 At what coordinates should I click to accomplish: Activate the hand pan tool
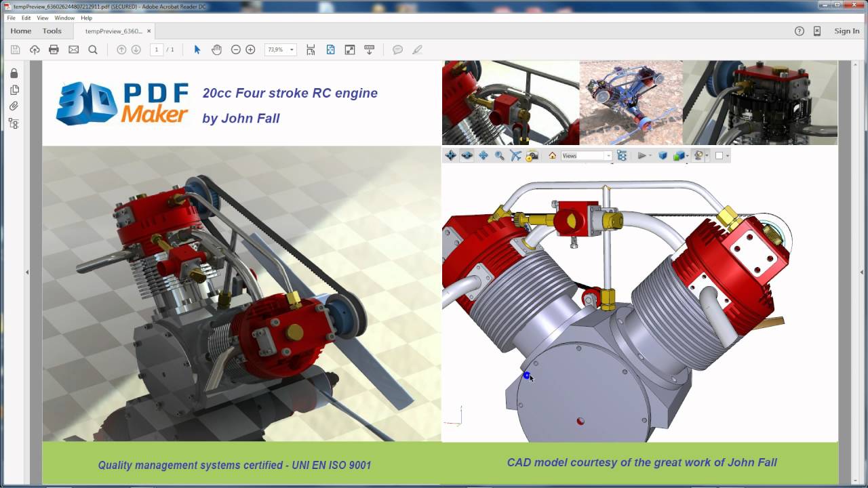[216, 49]
